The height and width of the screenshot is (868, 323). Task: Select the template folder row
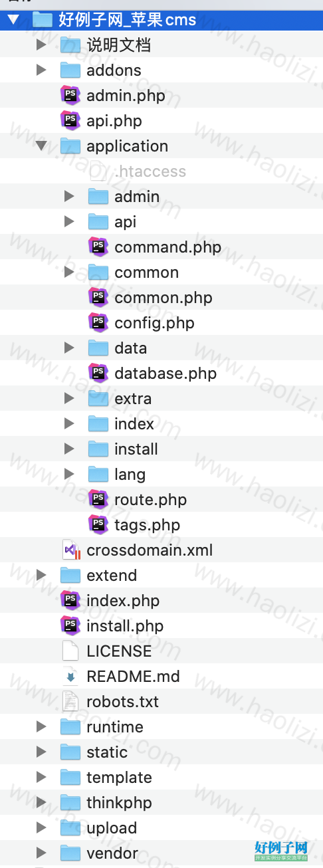[x=161, y=778]
